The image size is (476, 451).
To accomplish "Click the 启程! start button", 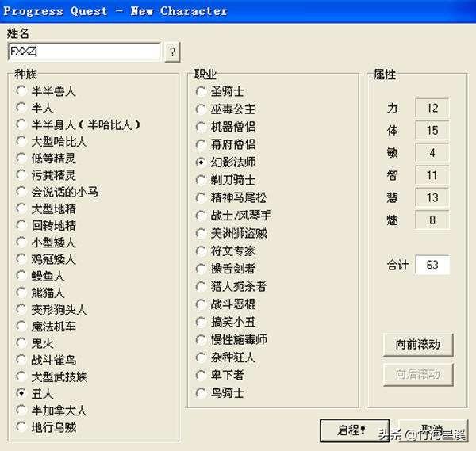I will [355, 430].
